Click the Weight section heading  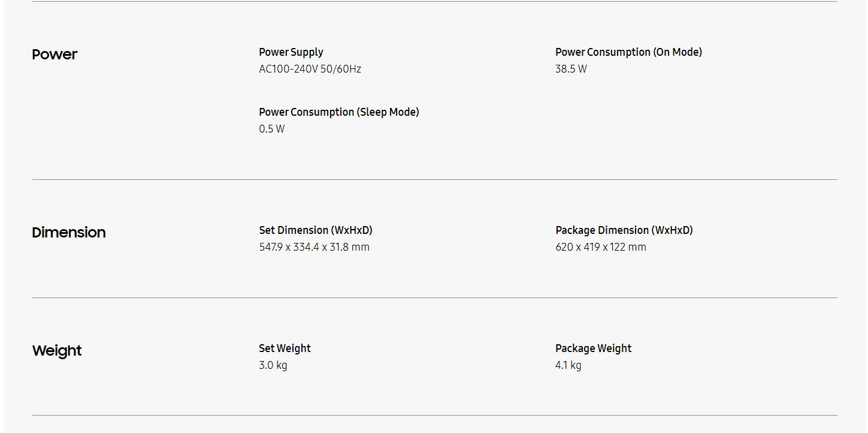point(57,351)
